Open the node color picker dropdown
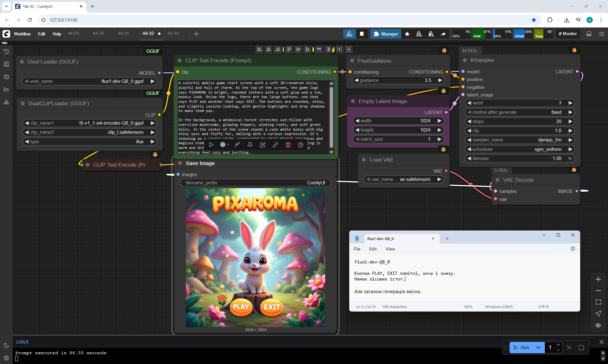This screenshot has height=364, width=608. (x=224, y=145)
